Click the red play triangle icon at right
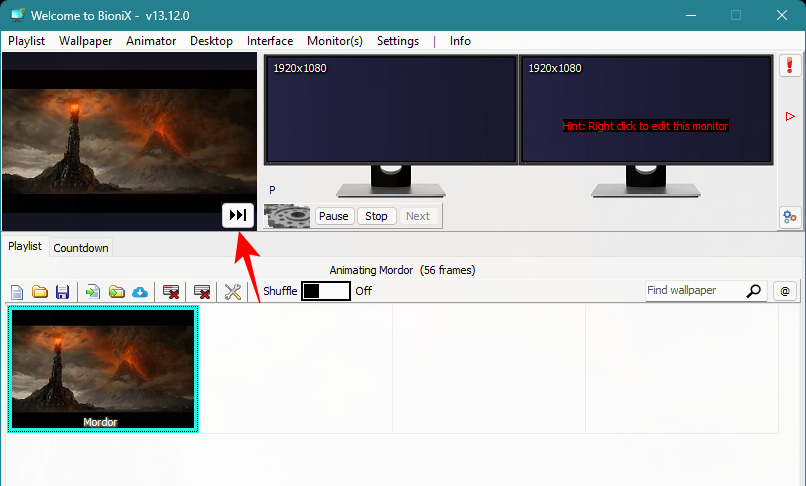This screenshot has width=806, height=486. (x=790, y=117)
